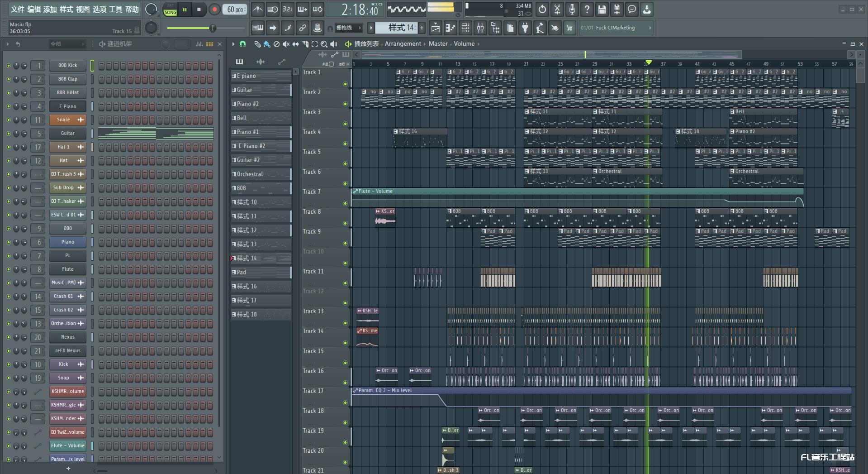Select the playlist draw pencil tool
This screenshot has width=868, height=474.
[257, 44]
